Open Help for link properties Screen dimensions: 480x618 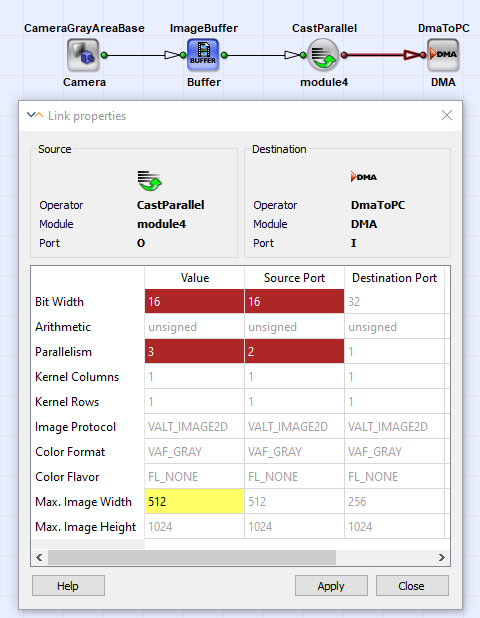[68, 586]
